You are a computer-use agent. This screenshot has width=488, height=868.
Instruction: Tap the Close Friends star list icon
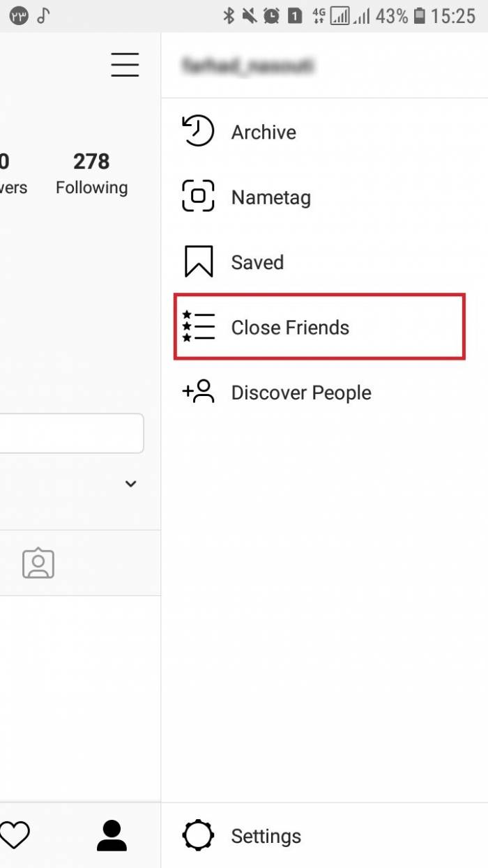pos(198,326)
